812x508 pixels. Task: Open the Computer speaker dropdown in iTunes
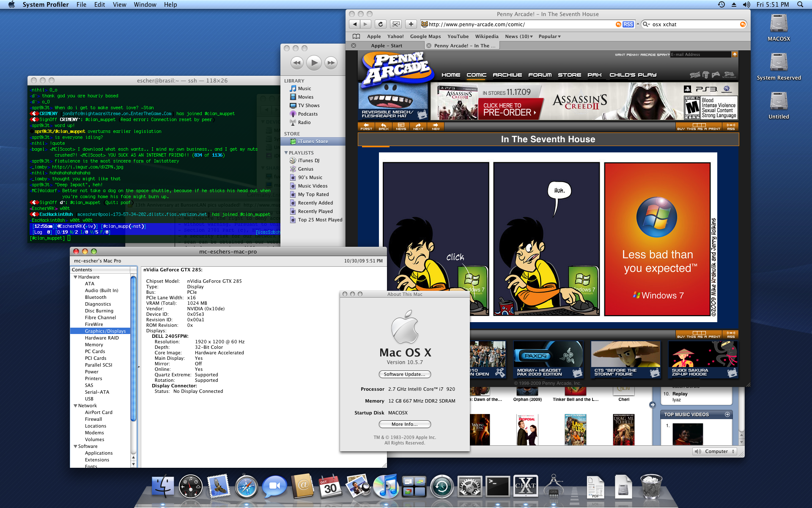tap(715, 451)
